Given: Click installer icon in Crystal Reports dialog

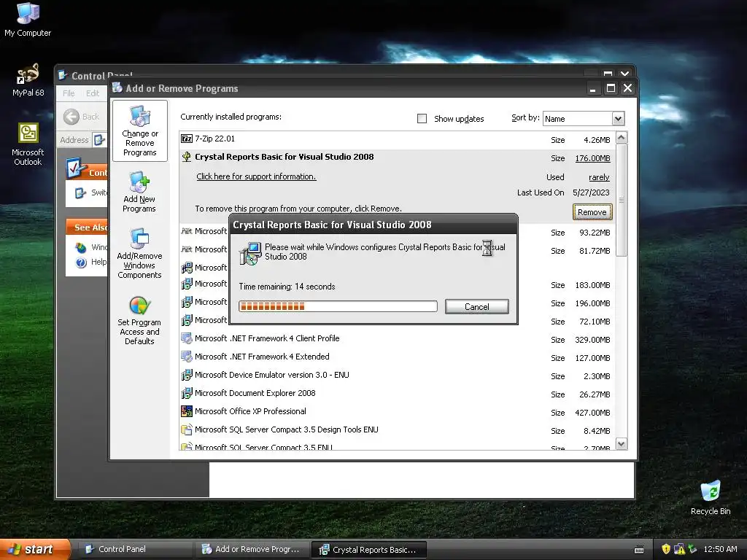Looking at the screenshot, I should 250,253.
